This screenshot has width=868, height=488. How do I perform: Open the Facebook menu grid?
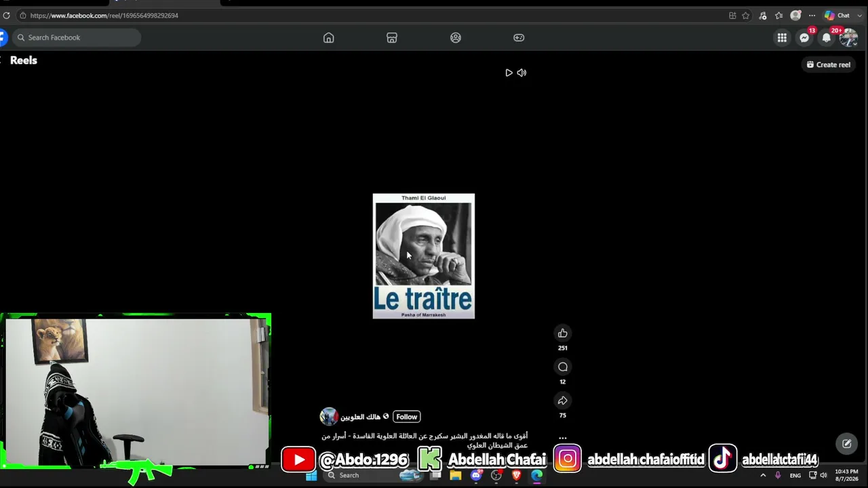point(782,38)
